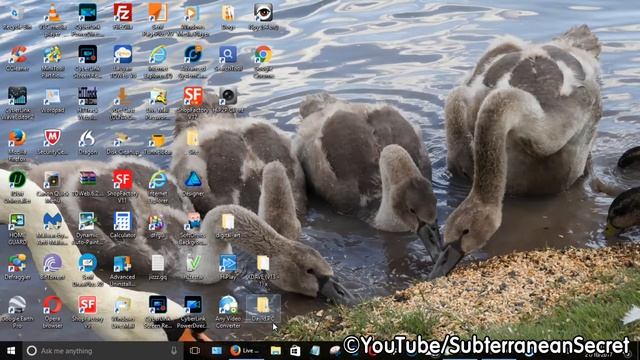Open Malwarebytes Anti-Malware shortcut
Image resolution: width=640 pixels, height=360 pixels.
pos(53,228)
